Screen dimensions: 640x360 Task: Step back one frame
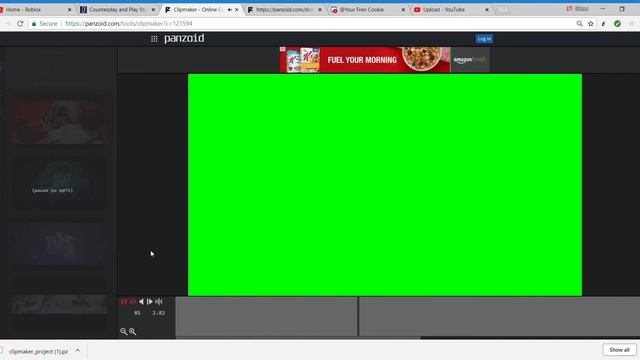coord(141,302)
